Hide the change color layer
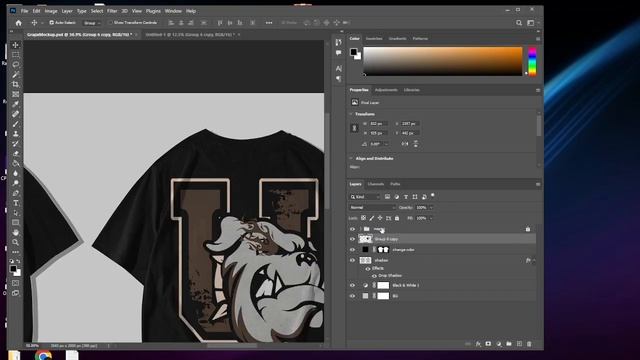640x360 pixels. (352, 250)
